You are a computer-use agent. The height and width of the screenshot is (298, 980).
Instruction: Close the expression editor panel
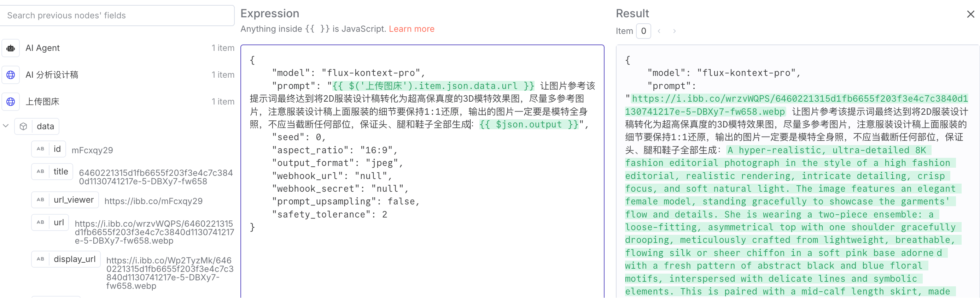click(x=970, y=14)
